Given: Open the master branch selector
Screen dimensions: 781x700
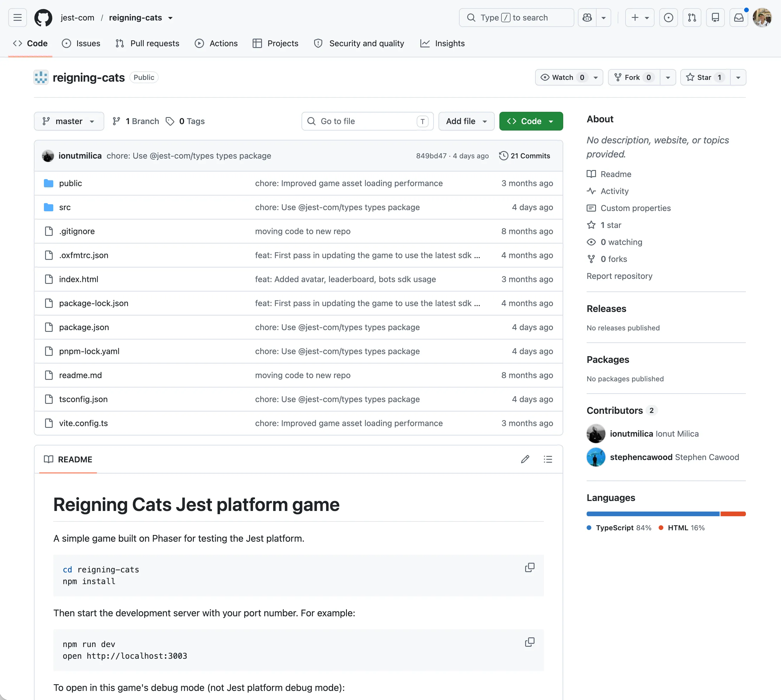Looking at the screenshot, I should [x=69, y=121].
